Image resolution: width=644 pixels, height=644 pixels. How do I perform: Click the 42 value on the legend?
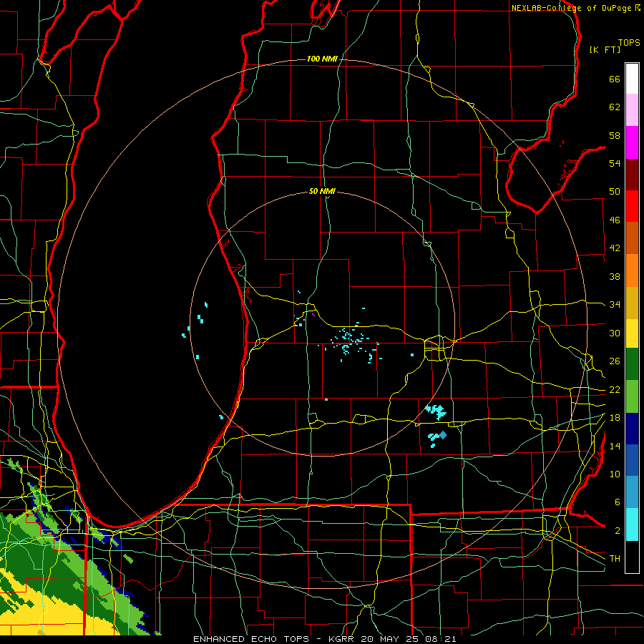coord(615,248)
